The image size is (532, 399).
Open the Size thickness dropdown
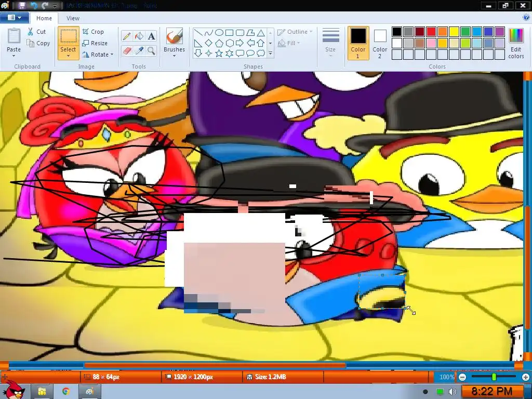coord(331,43)
